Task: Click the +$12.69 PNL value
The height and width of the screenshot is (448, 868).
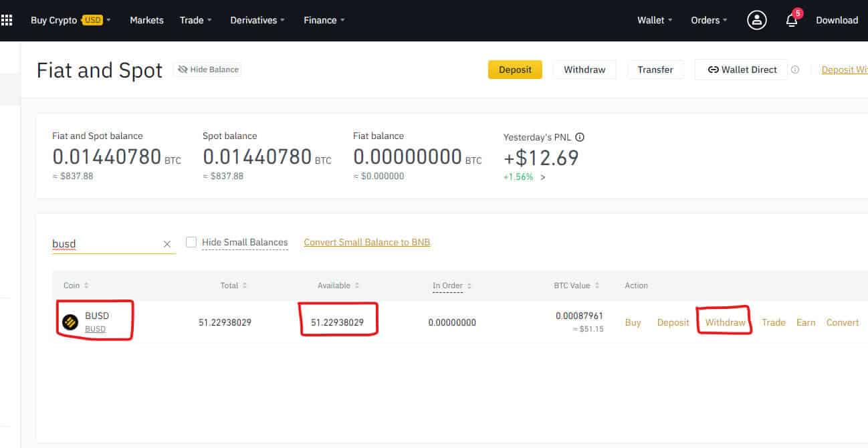Action: coord(541,158)
